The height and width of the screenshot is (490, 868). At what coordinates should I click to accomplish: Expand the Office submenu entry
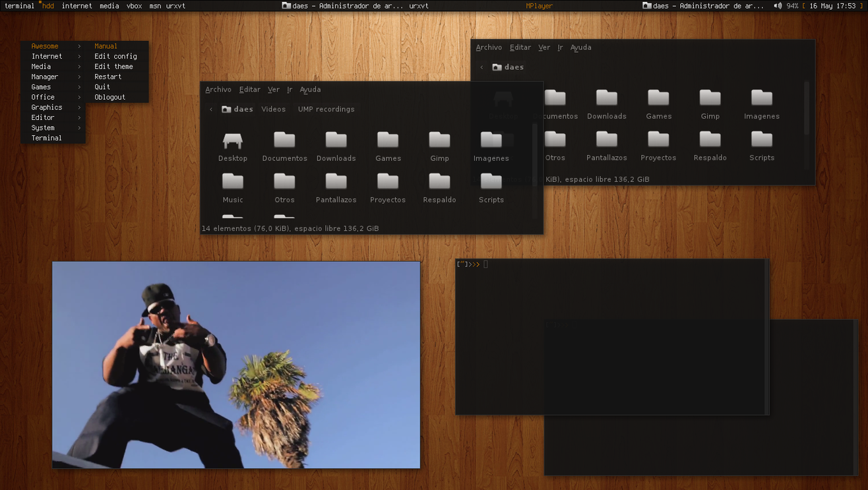[x=42, y=97]
